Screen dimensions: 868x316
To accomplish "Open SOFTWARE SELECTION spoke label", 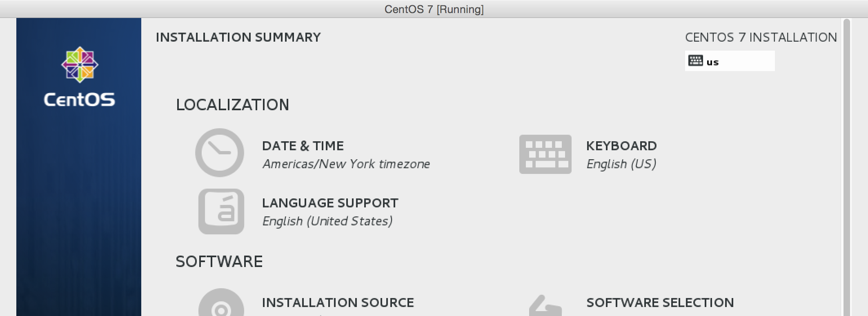I will (x=660, y=303).
